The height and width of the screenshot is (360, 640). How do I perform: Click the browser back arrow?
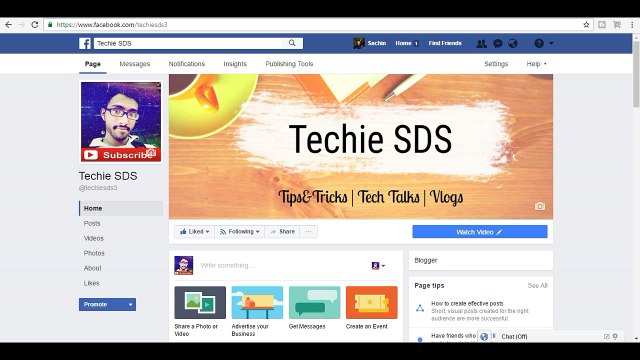(9, 24)
